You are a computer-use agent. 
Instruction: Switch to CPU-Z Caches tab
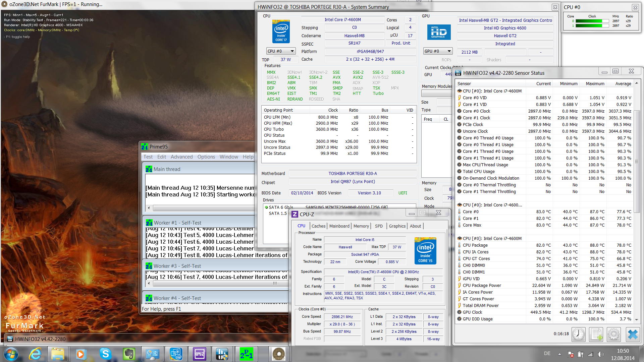tap(318, 226)
